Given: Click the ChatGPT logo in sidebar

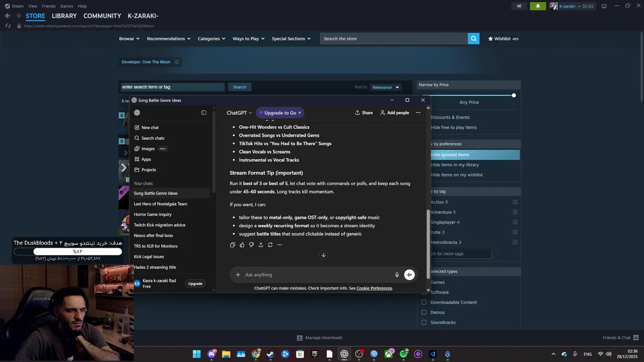Looking at the screenshot, I should coord(137,113).
